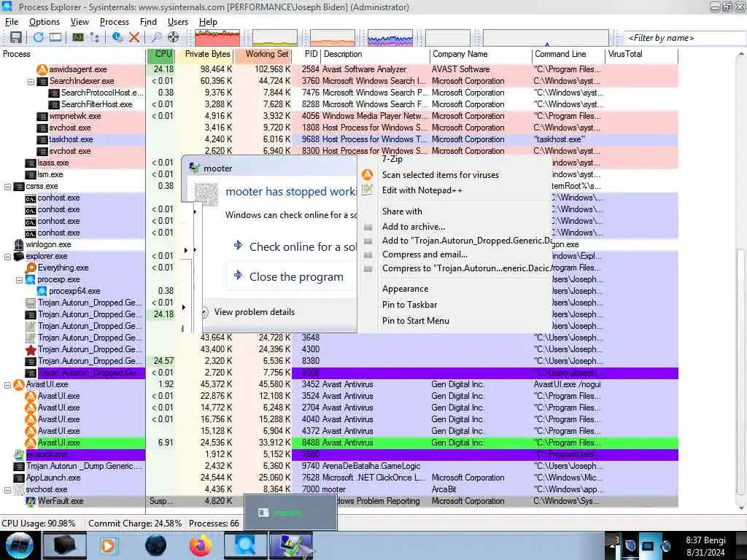Click the winlogon.exe process icon

click(x=18, y=244)
